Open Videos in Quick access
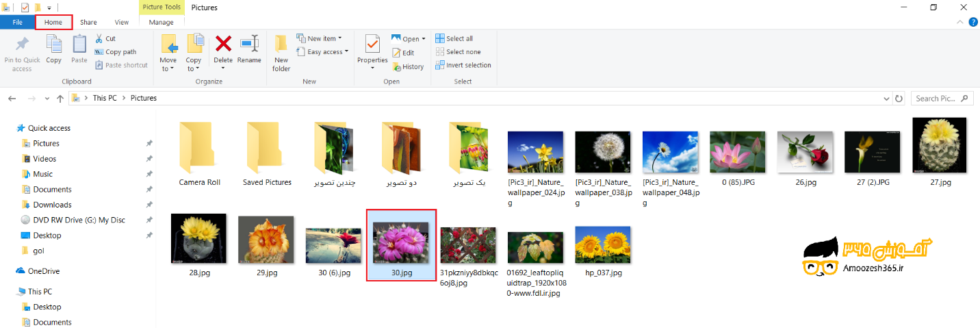Viewport: 980px width, 328px height. pos(44,159)
